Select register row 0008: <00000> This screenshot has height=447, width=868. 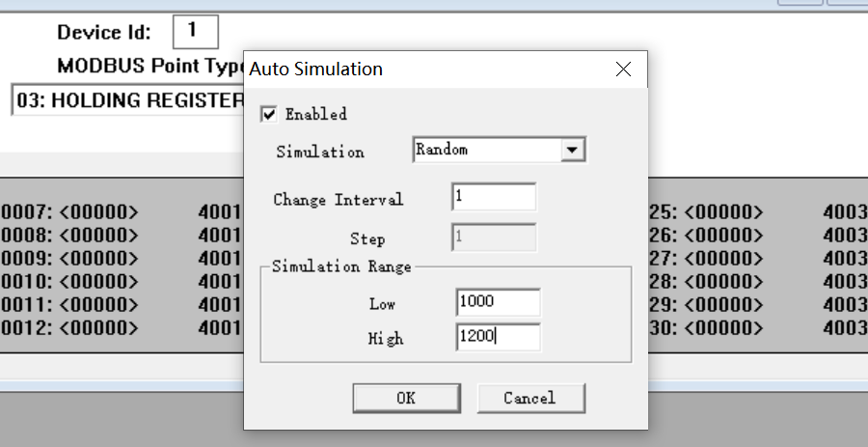tap(69, 236)
